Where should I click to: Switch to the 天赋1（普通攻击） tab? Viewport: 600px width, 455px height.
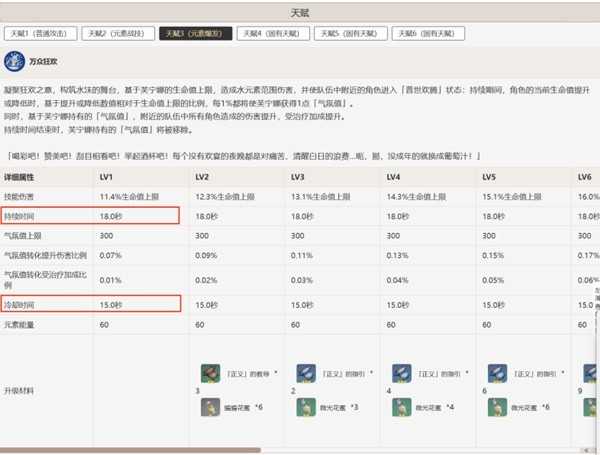click(40, 34)
